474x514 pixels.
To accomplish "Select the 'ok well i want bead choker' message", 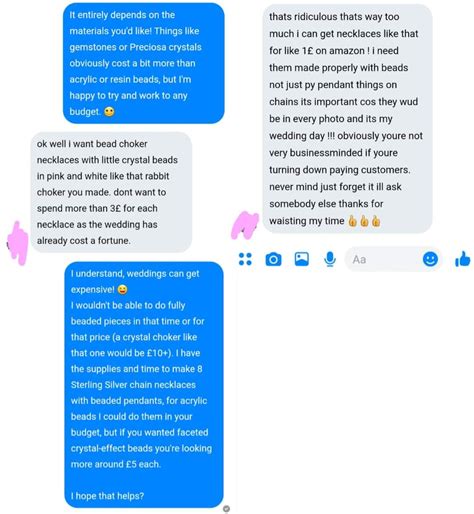I will [111, 192].
